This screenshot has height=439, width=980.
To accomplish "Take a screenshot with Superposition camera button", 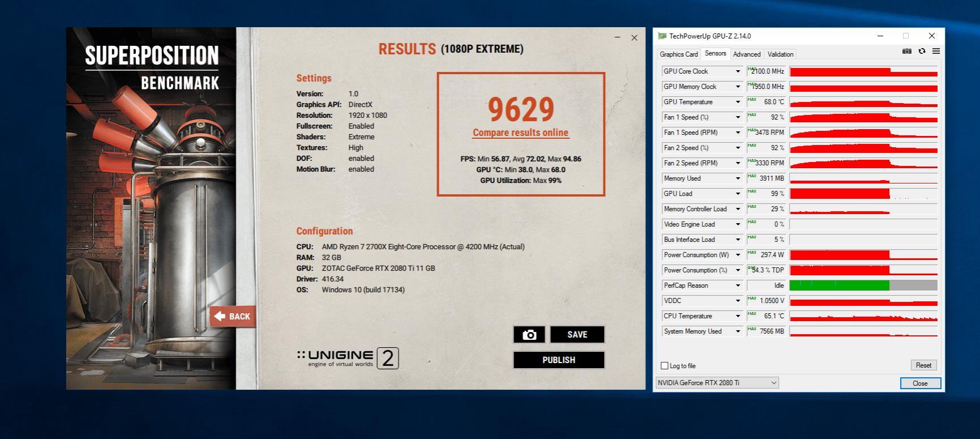I will (529, 334).
